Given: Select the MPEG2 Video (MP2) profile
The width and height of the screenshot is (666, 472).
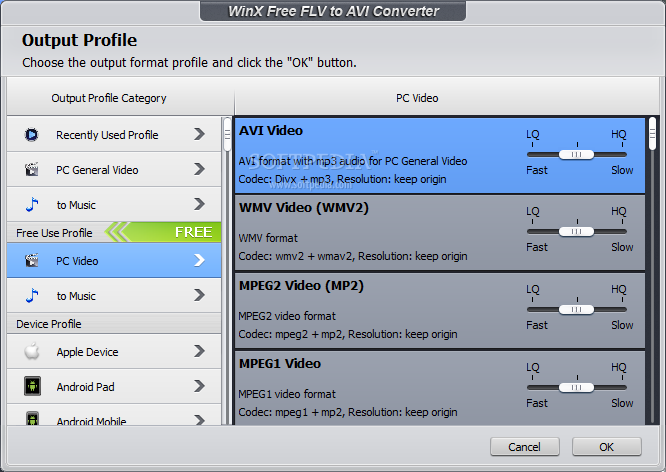Looking at the screenshot, I should [440, 311].
